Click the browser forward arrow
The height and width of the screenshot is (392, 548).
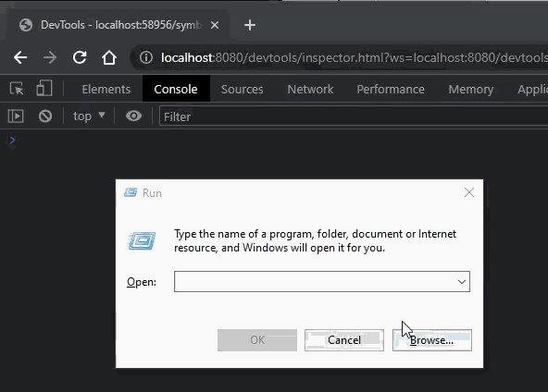(50, 57)
